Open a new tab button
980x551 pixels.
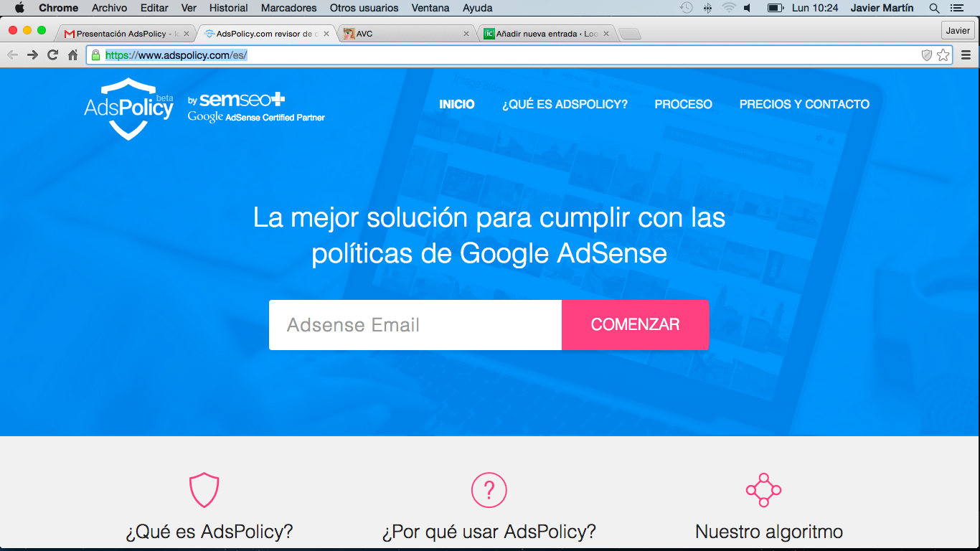(x=629, y=34)
